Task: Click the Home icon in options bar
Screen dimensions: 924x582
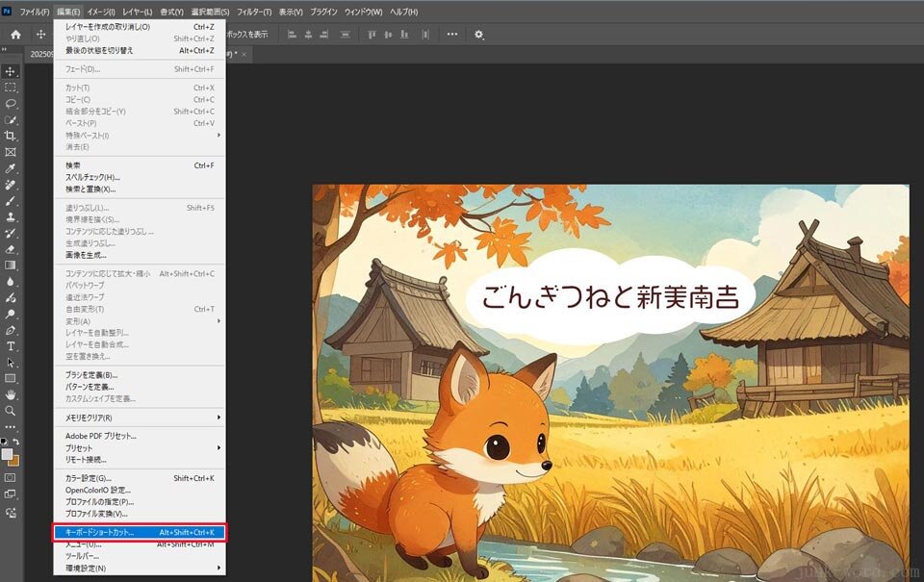Action: point(15,35)
